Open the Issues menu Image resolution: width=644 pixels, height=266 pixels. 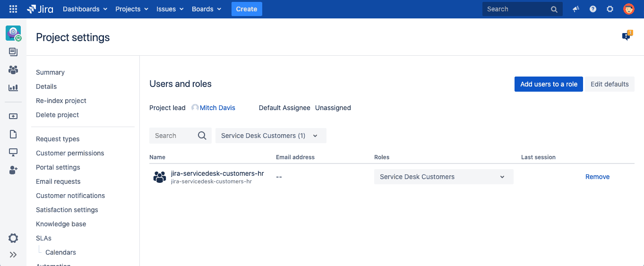pyautogui.click(x=170, y=9)
